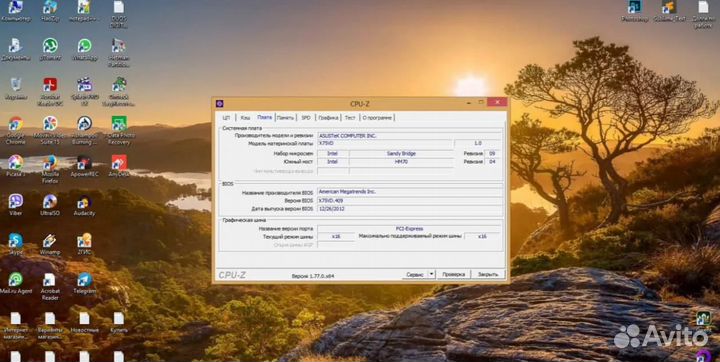Open the О программе tab
The image size is (720, 362).
coord(377,118)
